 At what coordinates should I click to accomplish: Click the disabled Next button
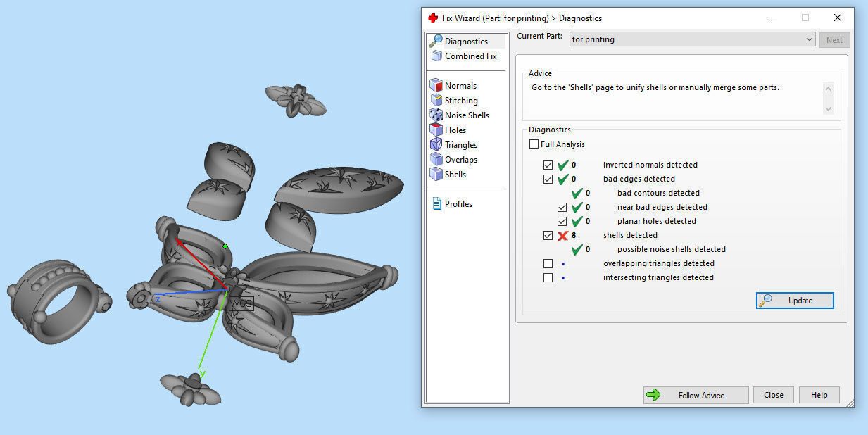(834, 40)
